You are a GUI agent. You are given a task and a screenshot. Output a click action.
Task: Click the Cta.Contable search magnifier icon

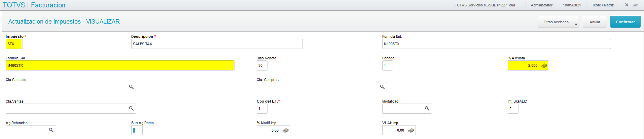[131, 87]
